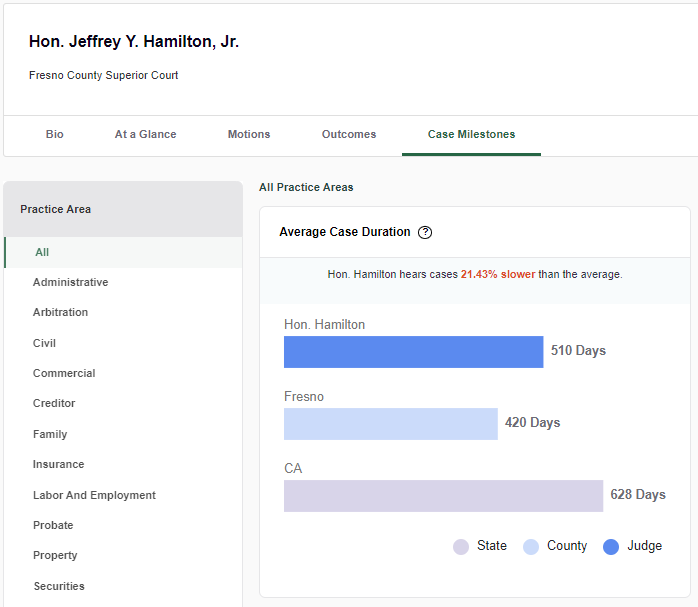Open the Average Case Duration help icon

425,232
